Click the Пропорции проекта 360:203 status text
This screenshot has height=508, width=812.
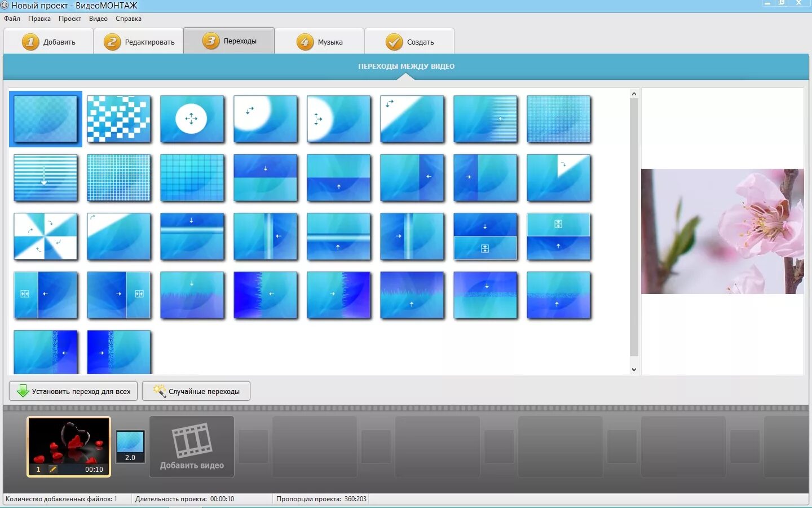[321, 499]
